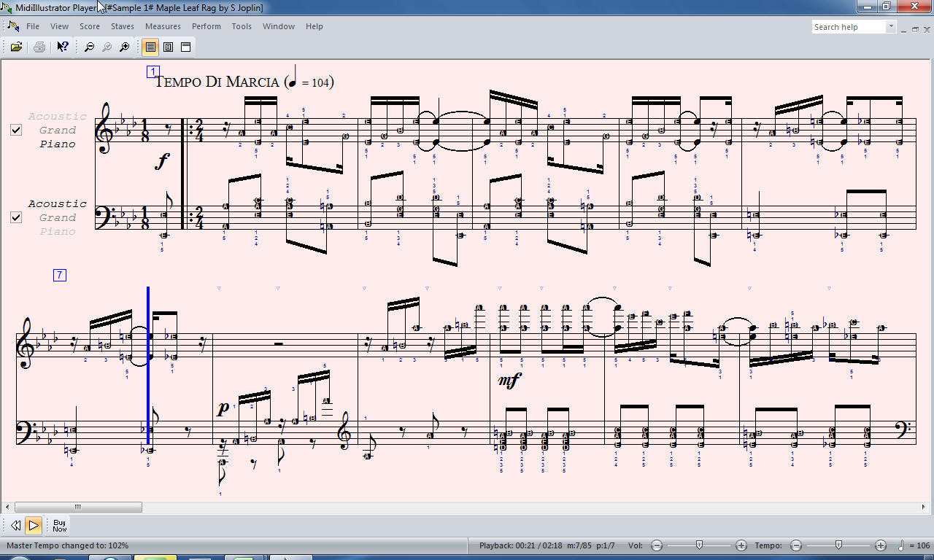Screen dimensions: 934x560
Task: Open the Help menu
Action: (x=314, y=26)
